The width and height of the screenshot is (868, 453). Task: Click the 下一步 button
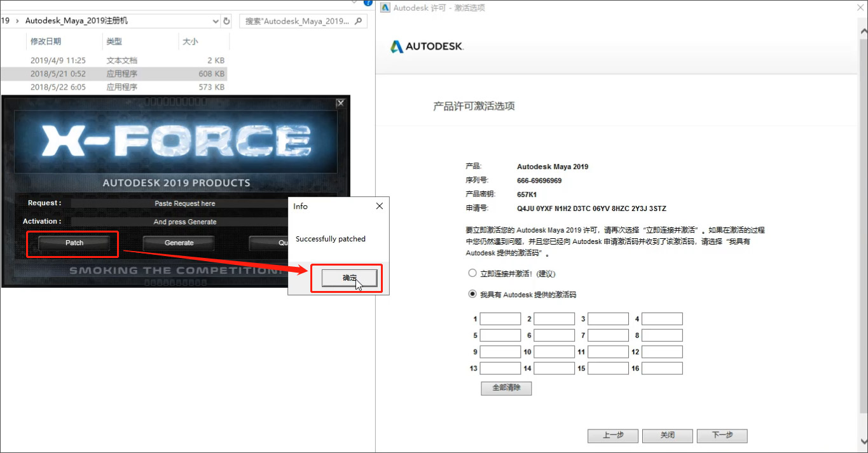[x=722, y=435]
